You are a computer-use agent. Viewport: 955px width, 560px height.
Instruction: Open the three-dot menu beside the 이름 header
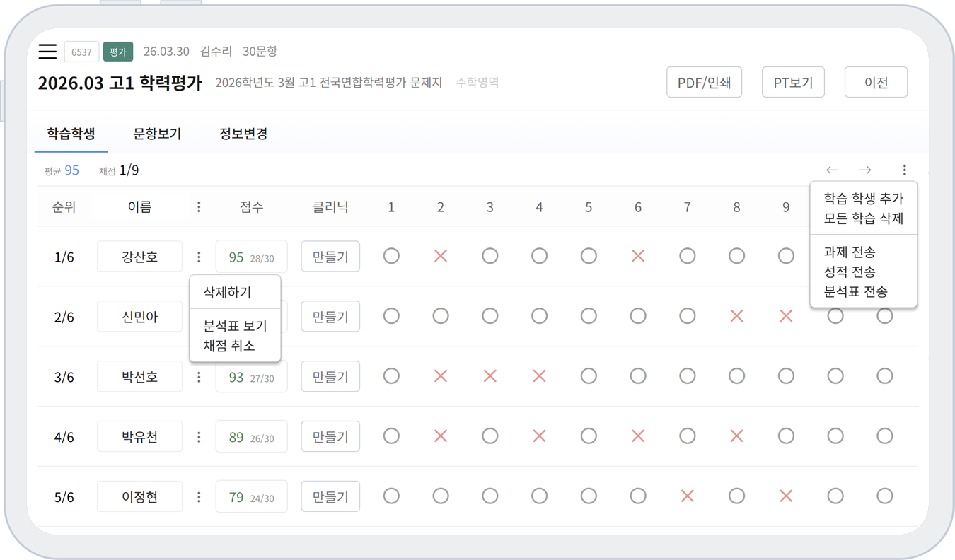[x=199, y=207]
